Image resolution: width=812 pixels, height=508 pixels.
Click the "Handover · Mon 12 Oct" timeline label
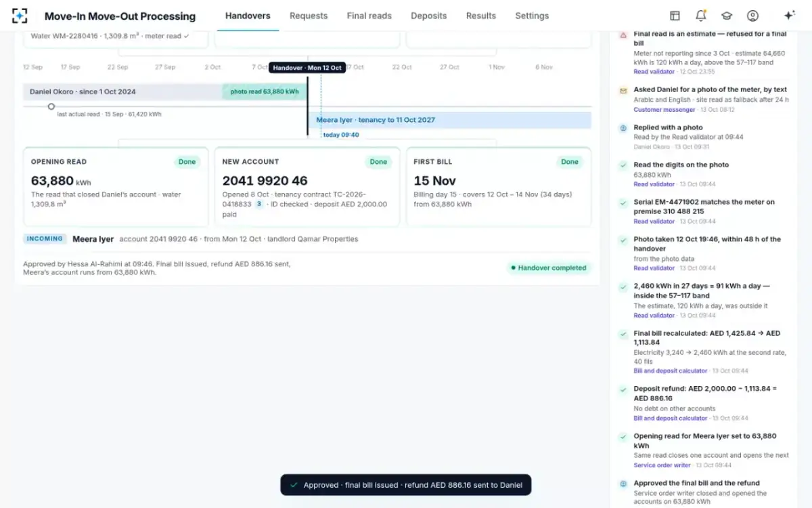[307, 68]
